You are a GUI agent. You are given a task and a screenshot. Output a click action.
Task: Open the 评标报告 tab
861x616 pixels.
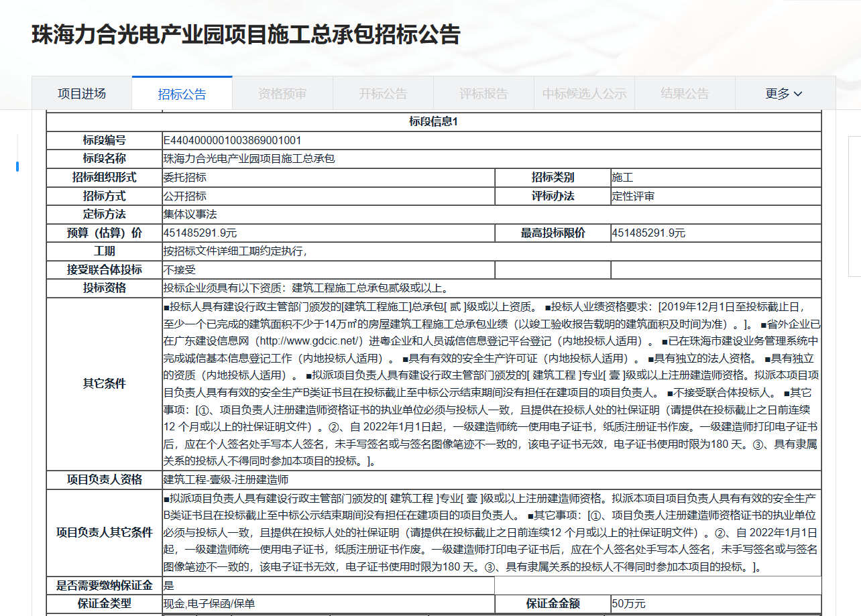(483, 94)
